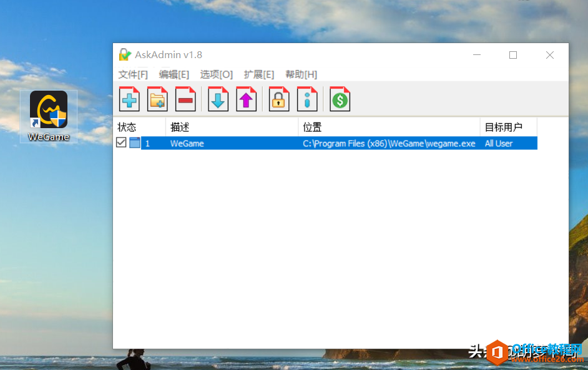Click the magenta up arrow Export icon
The width and height of the screenshot is (588, 370).
247,99
